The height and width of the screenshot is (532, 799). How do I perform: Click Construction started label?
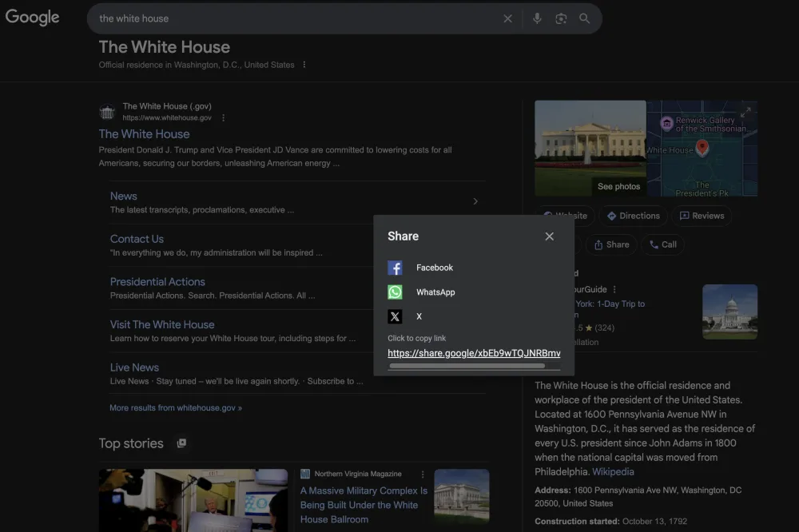(577, 522)
